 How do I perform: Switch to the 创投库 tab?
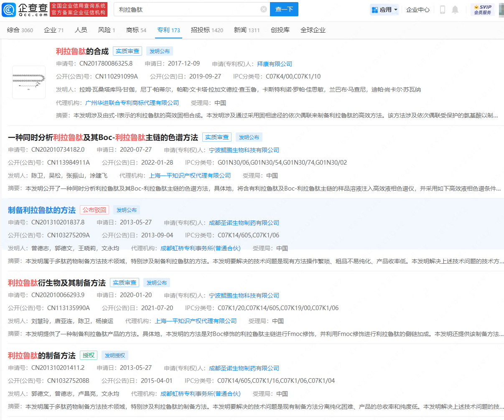coord(280,30)
